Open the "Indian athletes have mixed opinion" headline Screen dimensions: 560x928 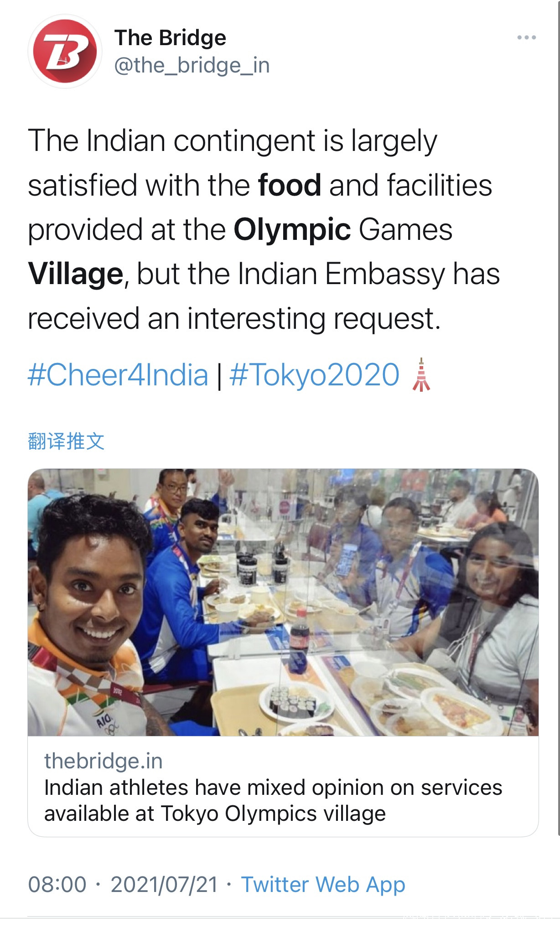[273, 800]
